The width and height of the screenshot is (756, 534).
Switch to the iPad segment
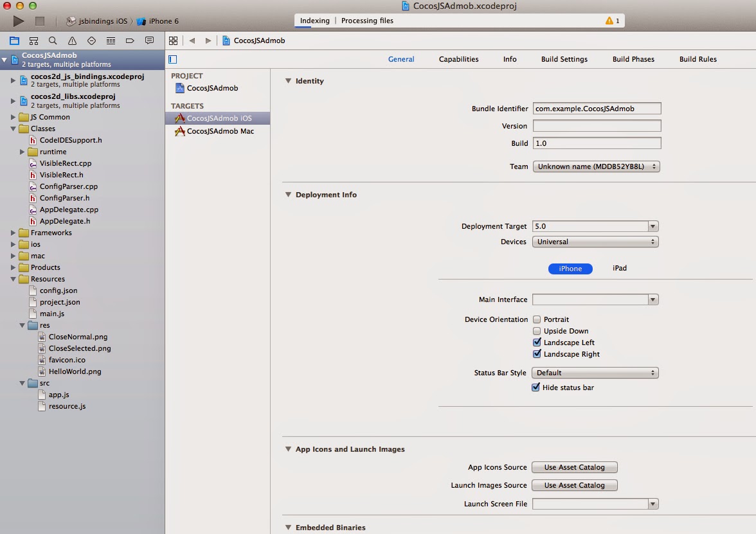pyautogui.click(x=620, y=268)
